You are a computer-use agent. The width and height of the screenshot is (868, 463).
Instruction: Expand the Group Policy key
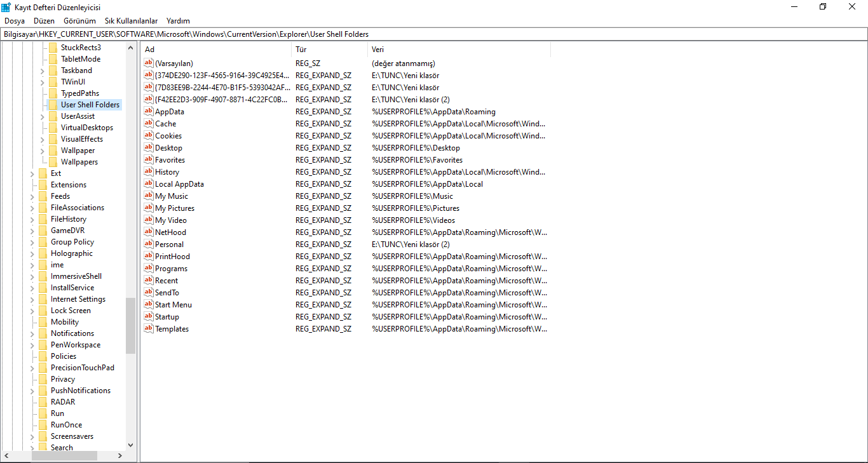pos(32,242)
